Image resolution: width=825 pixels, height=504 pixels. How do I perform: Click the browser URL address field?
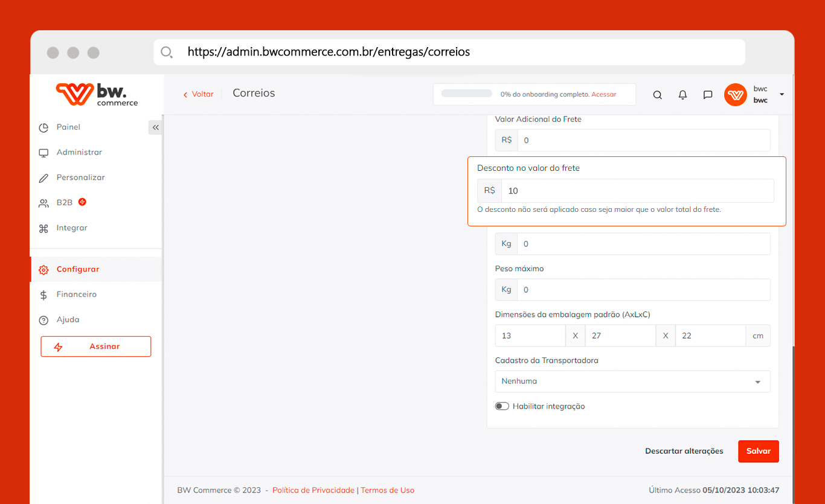coord(449,52)
